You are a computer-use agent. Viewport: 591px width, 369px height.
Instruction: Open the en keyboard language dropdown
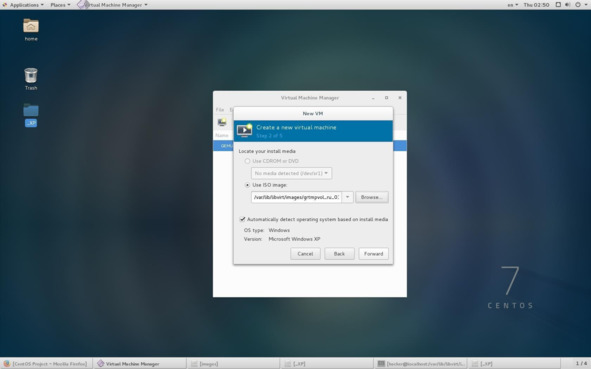(513, 5)
